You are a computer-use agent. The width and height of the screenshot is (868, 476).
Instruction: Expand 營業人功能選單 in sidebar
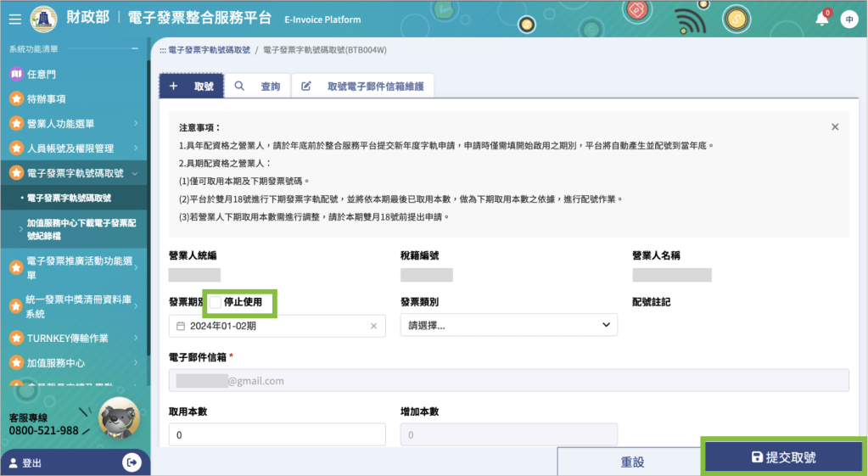click(72, 124)
